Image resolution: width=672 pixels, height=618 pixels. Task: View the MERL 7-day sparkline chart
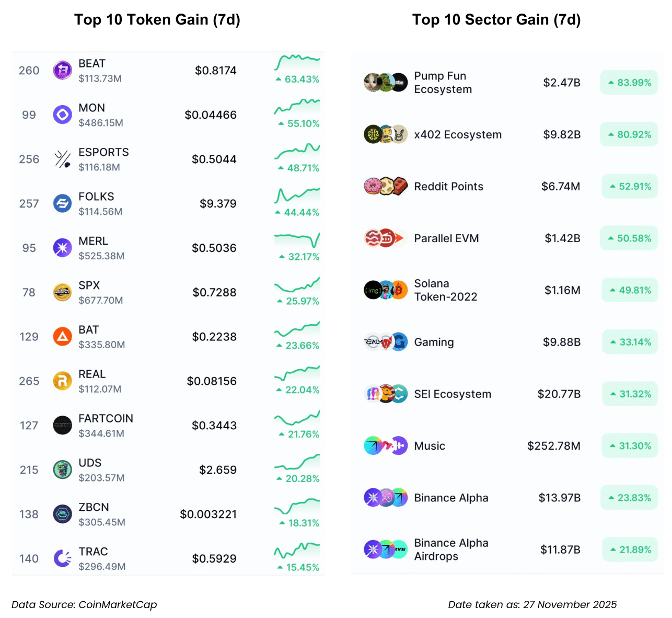click(x=297, y=240)
